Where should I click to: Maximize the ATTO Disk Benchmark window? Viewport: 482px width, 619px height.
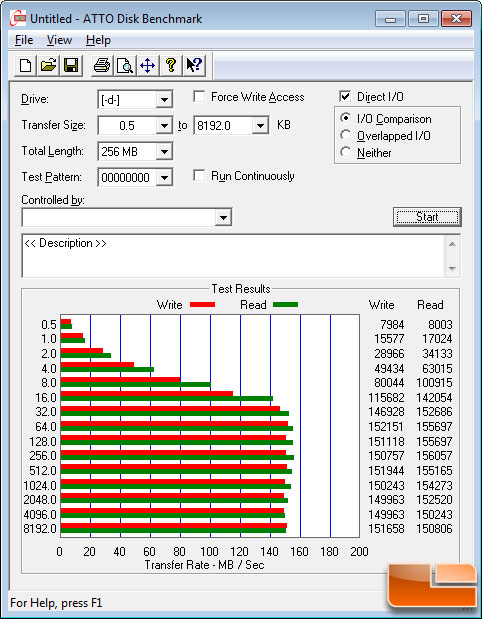423,19
